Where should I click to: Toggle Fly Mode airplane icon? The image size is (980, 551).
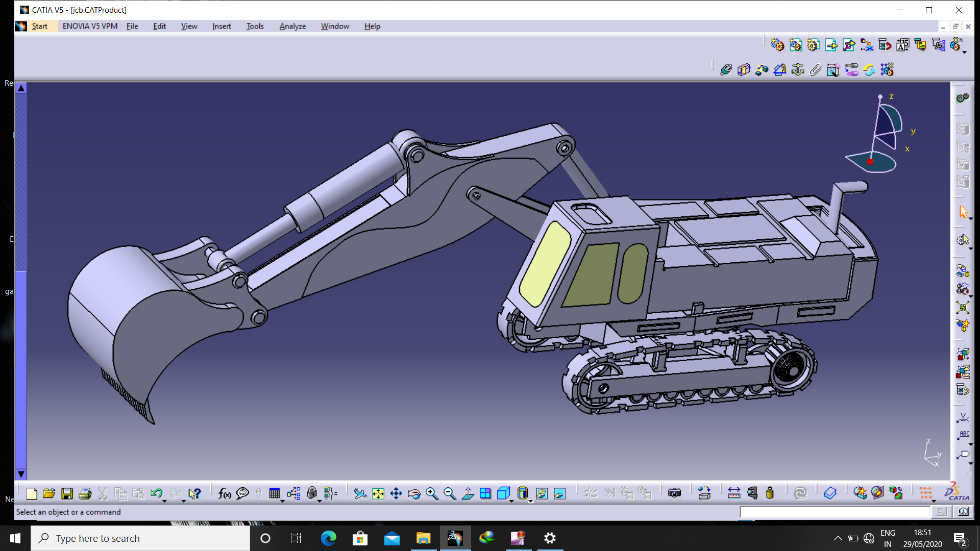pos(360,493)
